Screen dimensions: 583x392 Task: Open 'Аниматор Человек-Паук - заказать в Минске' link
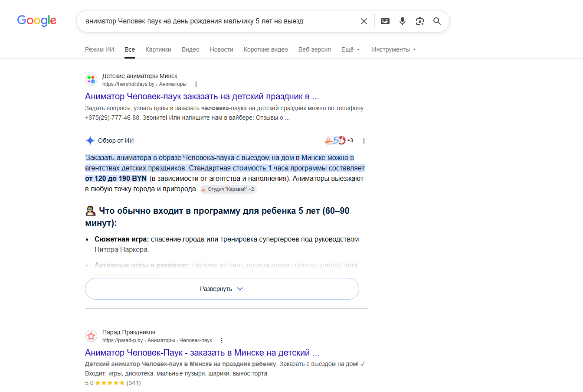pos(202,353)
